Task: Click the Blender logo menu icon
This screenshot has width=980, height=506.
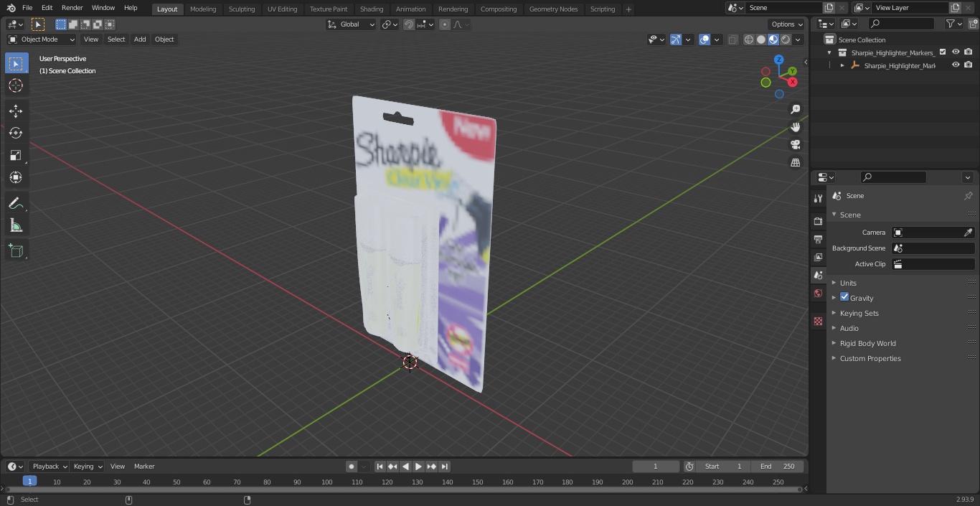Action: [11, 8]
